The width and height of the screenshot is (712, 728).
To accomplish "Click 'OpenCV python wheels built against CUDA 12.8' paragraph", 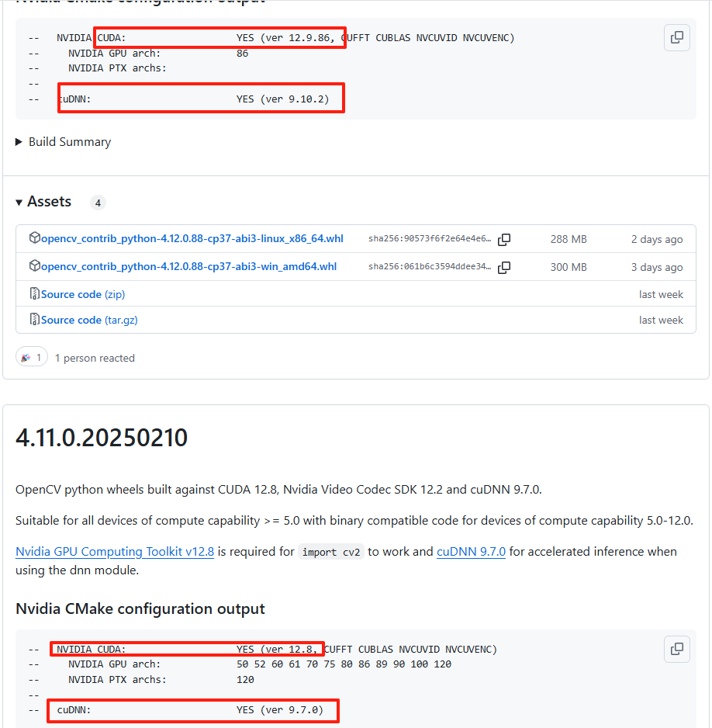I will (278, 490).
